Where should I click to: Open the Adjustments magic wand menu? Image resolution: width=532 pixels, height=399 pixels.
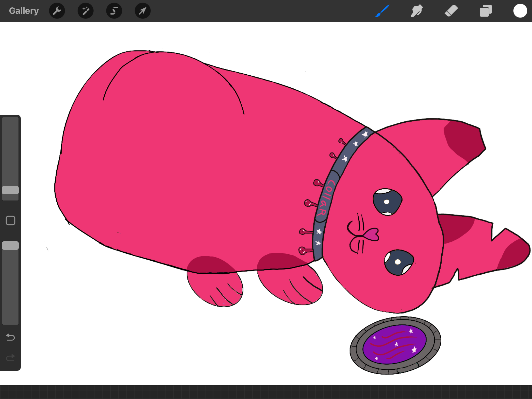[x=85, y=11]
